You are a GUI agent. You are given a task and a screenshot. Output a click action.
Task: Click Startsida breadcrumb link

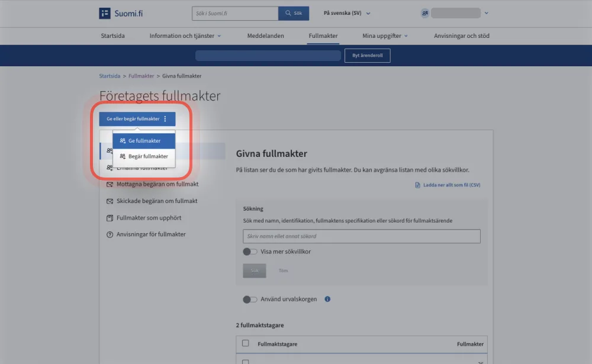pyautogui.click(x=110, y=76)
